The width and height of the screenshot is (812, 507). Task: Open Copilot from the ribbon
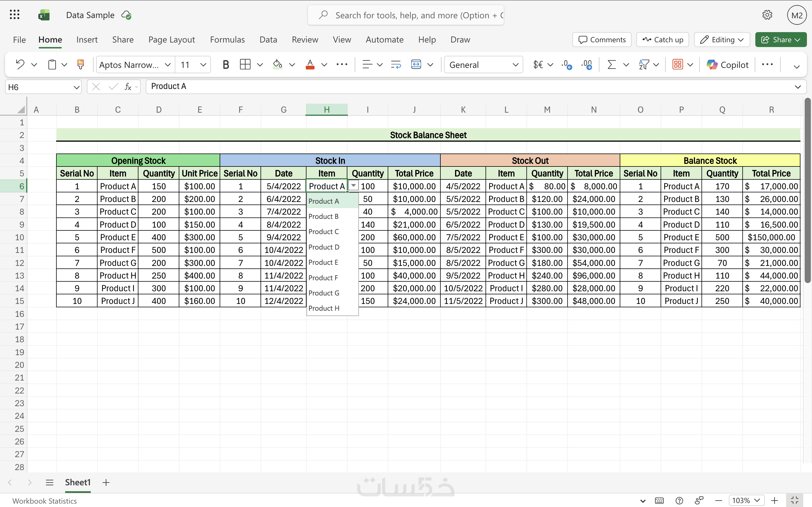pos(727,65)
